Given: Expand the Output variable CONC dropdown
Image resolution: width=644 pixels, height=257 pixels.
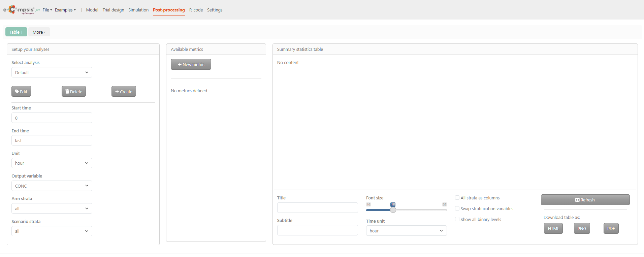Looking at the screenshot, I should point(52,186).
